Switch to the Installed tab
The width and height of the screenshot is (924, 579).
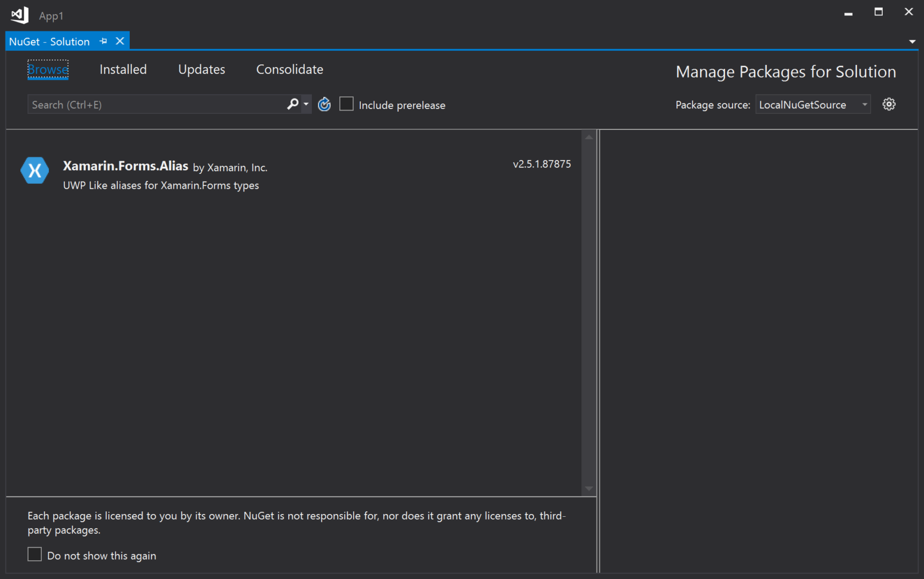[x=123, y=69]
